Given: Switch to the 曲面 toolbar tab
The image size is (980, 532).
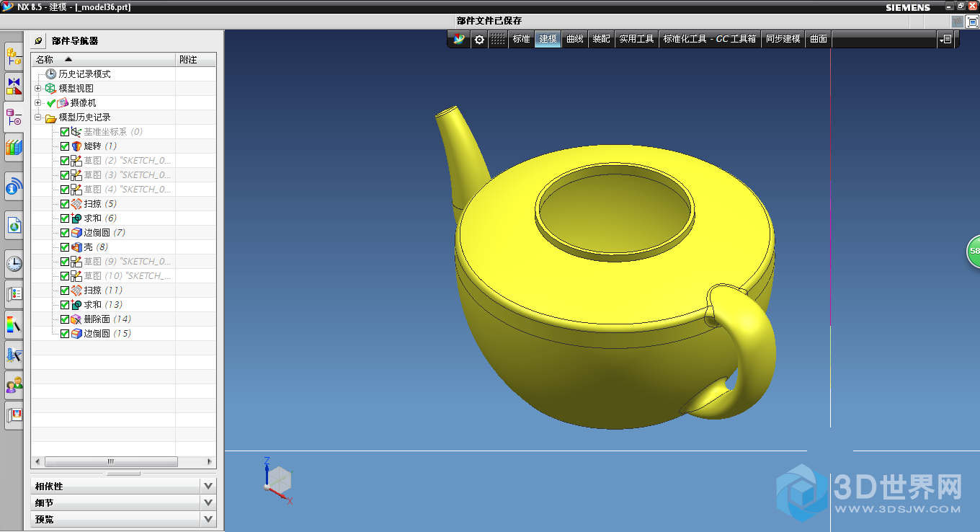Looking at the screenshot, I should coord(819,39).
